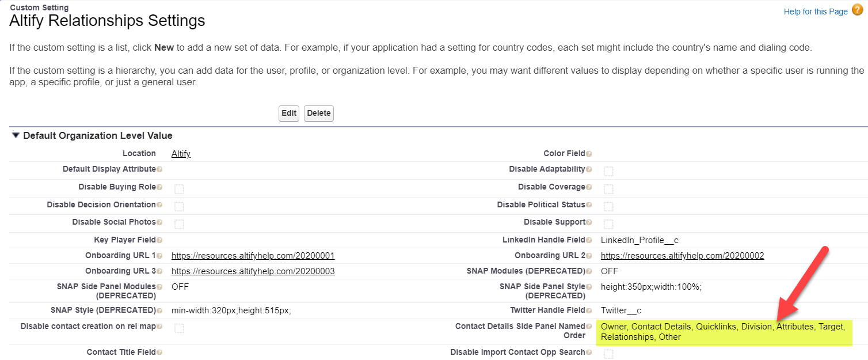Open help icon beside Color Field
The image size is (868, 360).
pos(589,154)
